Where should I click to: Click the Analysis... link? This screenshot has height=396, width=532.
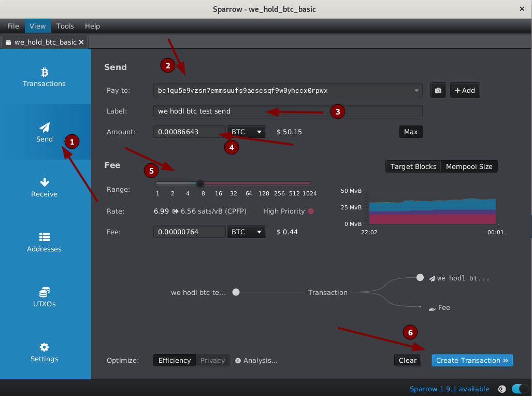click(260, 361)
